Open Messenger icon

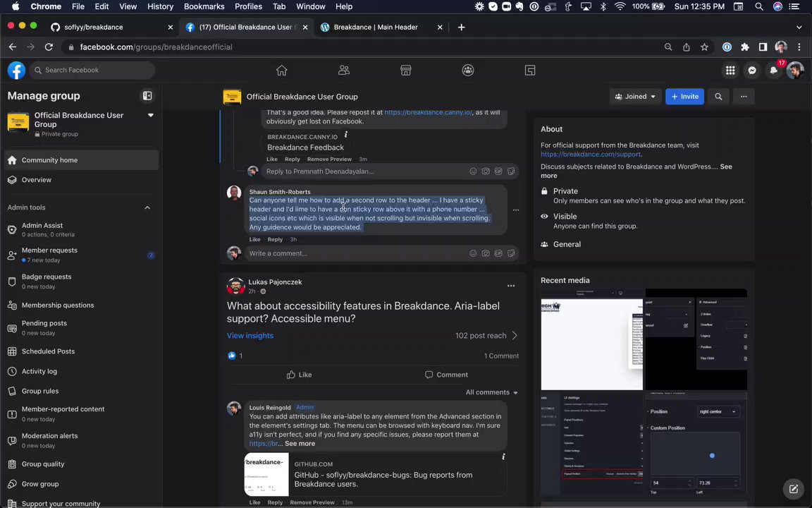click(x=752, y=70)
